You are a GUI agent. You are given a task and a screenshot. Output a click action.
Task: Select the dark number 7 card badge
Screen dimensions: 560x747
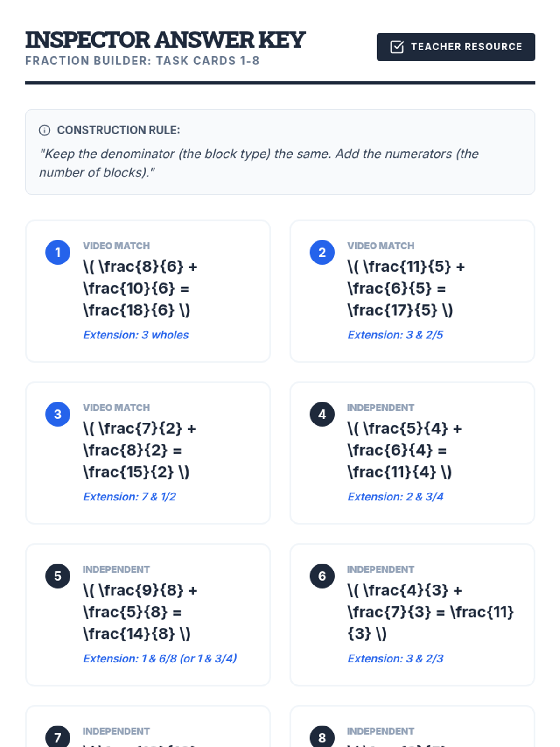click(58, 736)
